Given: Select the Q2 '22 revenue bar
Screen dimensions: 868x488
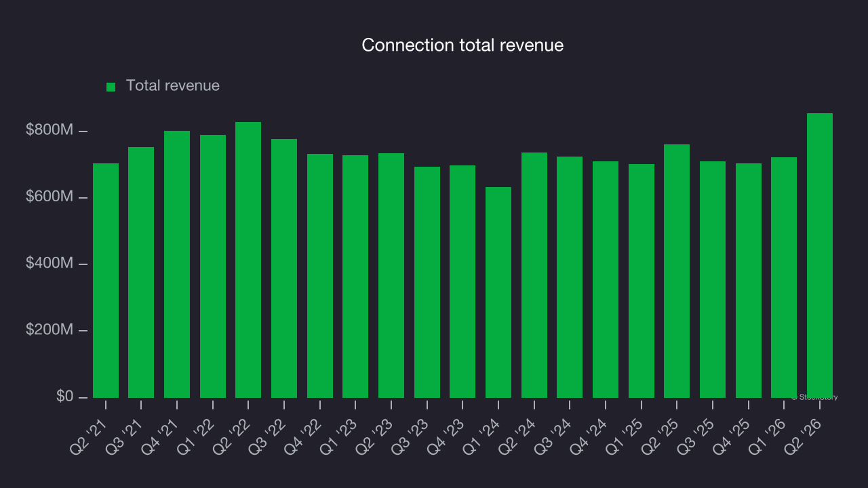Looking at the screenshot, I should pos(248,260).
